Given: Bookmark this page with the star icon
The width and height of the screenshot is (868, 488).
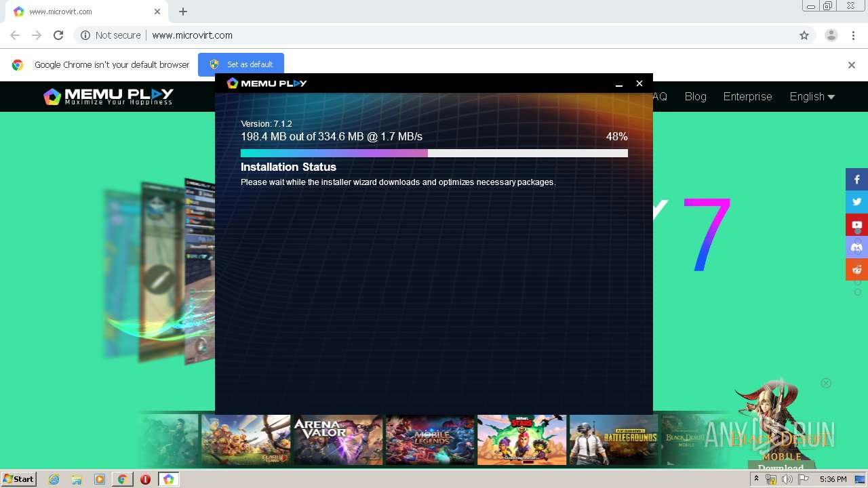Looking at the screenshot, I should [x=804, y=35].
